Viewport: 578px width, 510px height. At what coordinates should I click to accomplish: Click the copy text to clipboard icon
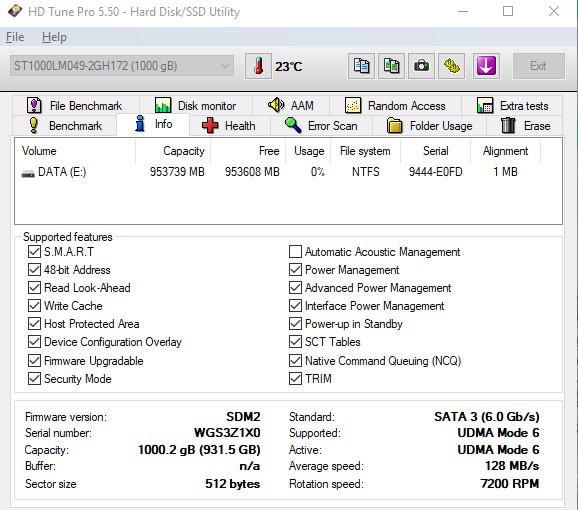tap(361, 66)
